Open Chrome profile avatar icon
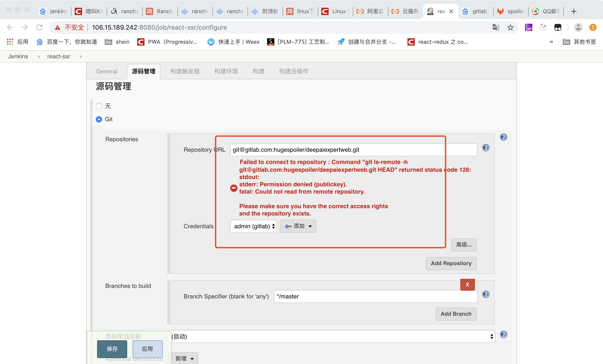 tap(578, 27)
